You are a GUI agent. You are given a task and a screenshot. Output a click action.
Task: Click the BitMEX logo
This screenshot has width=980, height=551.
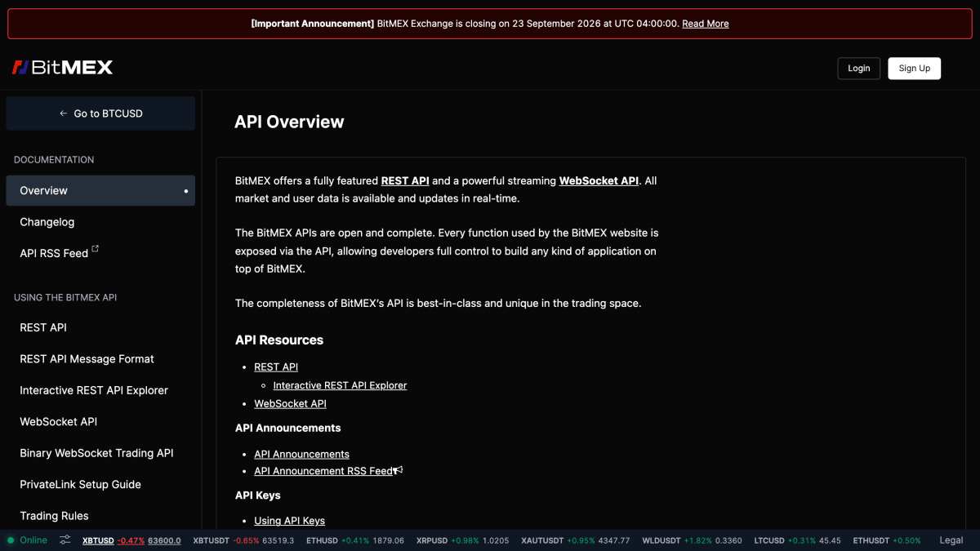point(62,68)
